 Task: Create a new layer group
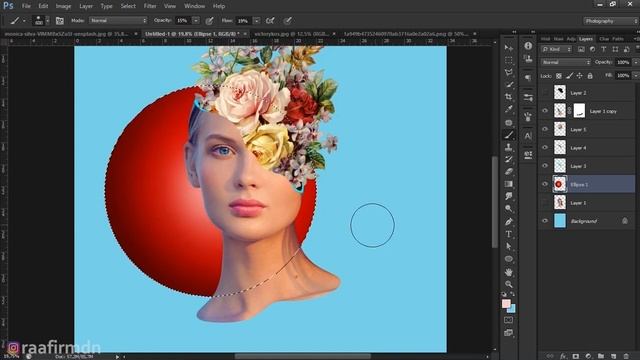click(601, 356)
